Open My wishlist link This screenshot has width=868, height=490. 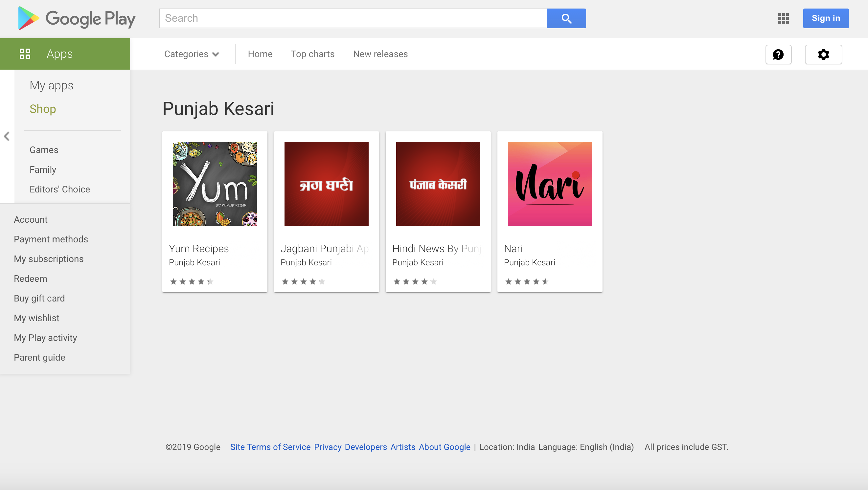(36, 318)
